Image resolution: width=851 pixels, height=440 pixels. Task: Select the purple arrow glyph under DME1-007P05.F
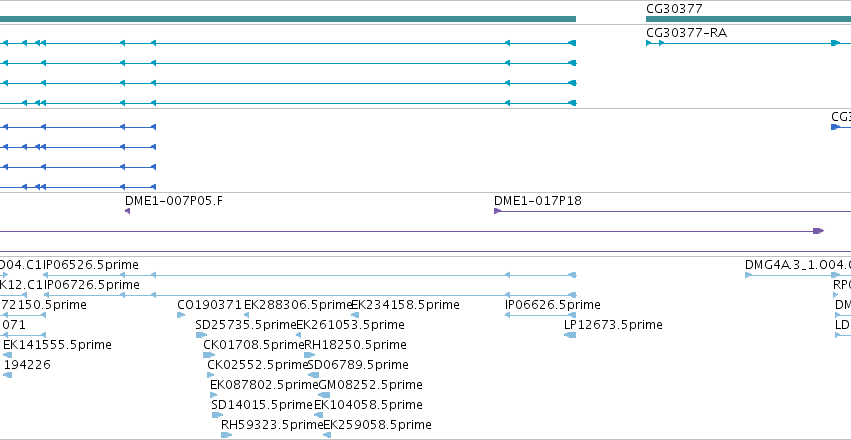[128, 211]
